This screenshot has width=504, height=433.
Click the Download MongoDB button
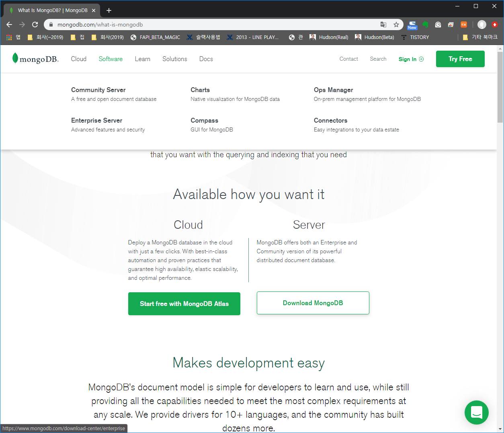pos(313,303)
